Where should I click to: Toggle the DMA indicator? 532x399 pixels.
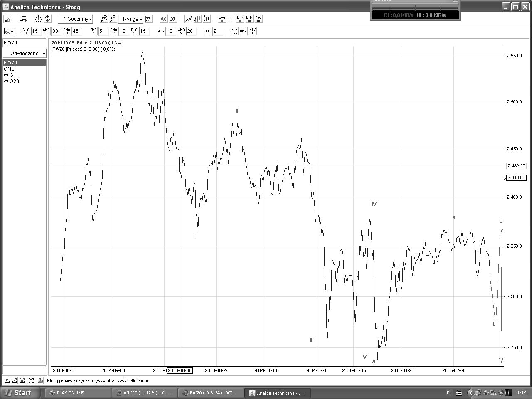[244, 31]
